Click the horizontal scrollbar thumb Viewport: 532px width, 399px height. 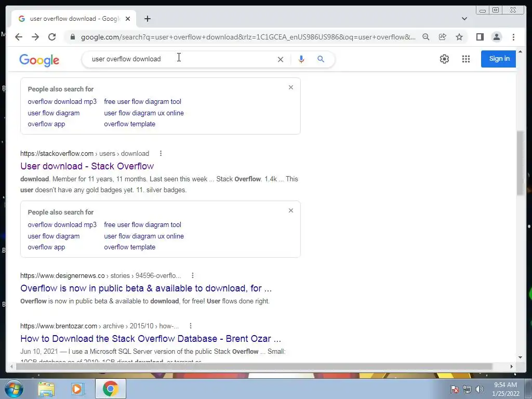[254, 366]
